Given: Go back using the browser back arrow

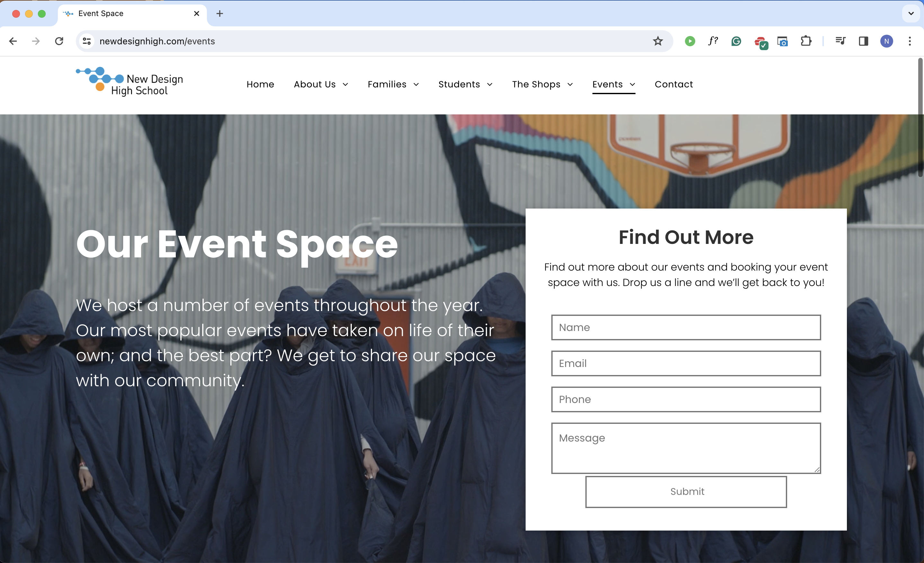Looking at the screenshot, I should pos(13,41).
